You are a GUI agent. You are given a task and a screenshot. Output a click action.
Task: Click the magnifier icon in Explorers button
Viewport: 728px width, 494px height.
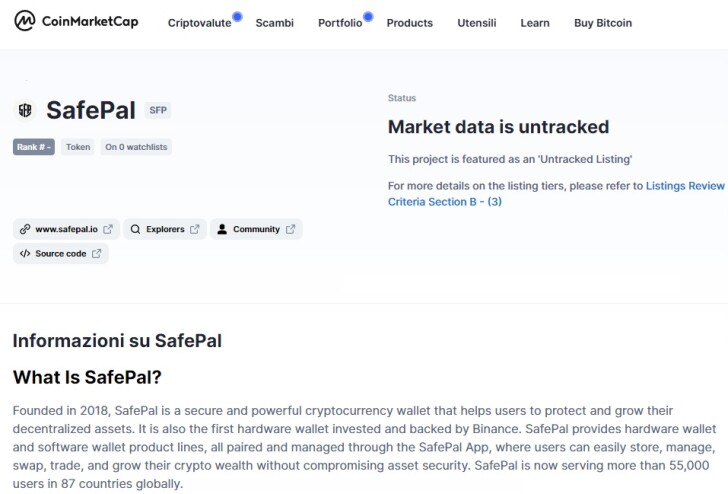point(135,229)
